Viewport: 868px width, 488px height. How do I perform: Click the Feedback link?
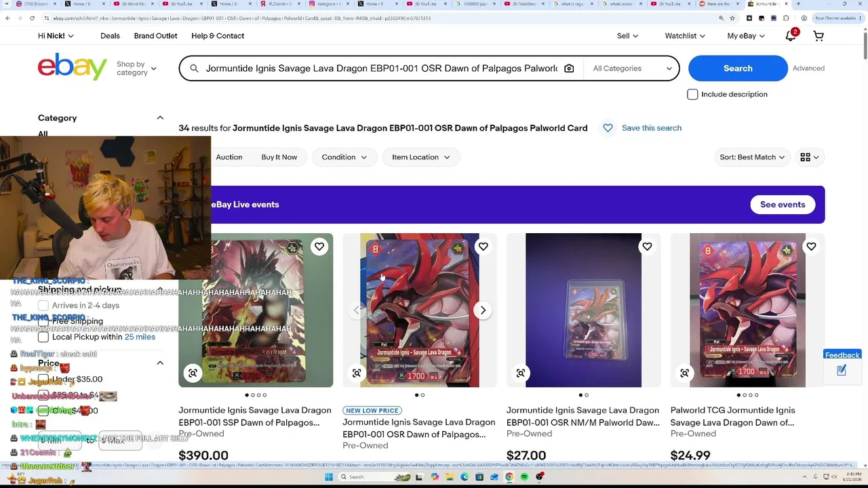click(x=842, y=355)
